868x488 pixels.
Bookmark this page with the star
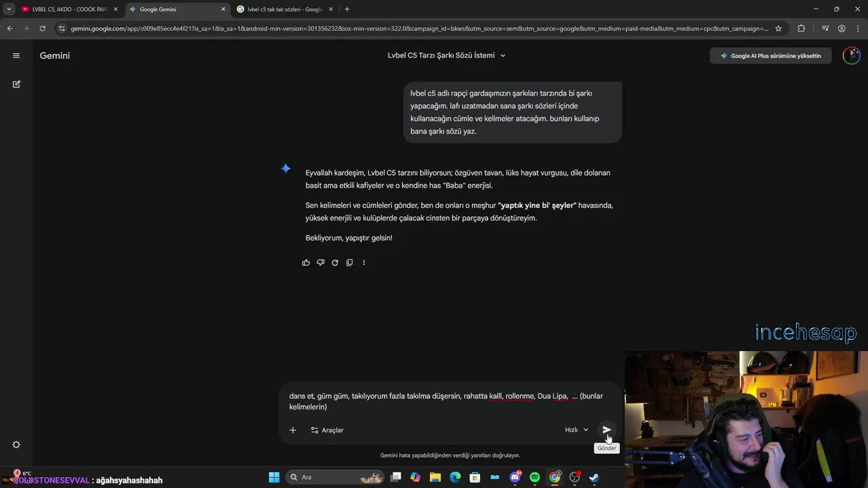(778, 28)
